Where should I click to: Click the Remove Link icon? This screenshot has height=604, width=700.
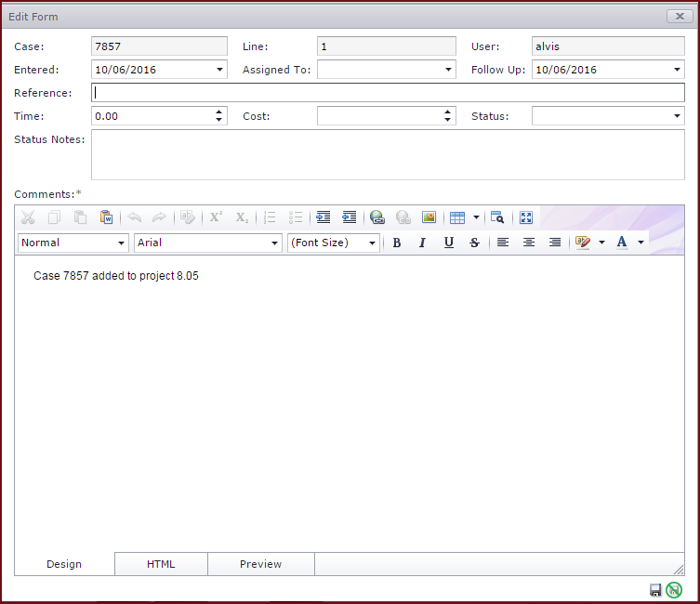click(403, 217)
